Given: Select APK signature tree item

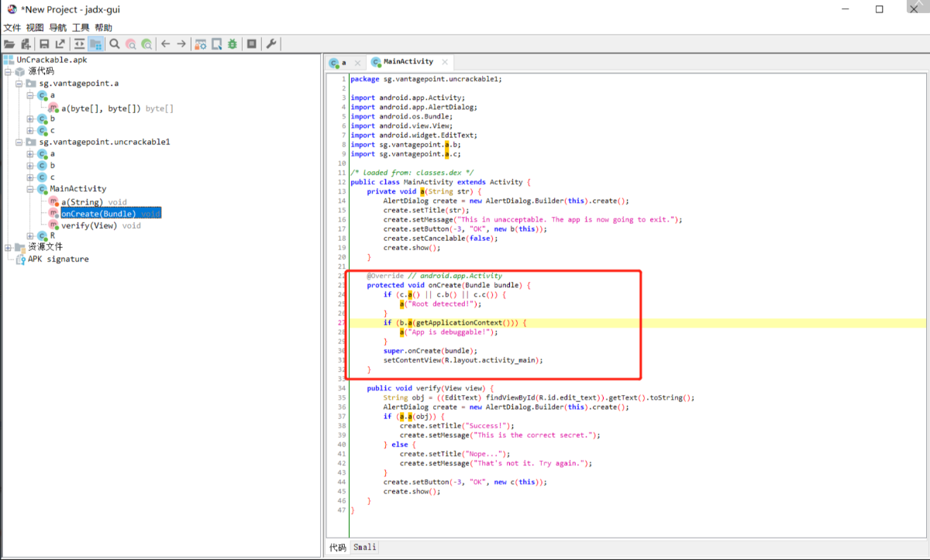Looking at the screenshot, I should (58, 259).
